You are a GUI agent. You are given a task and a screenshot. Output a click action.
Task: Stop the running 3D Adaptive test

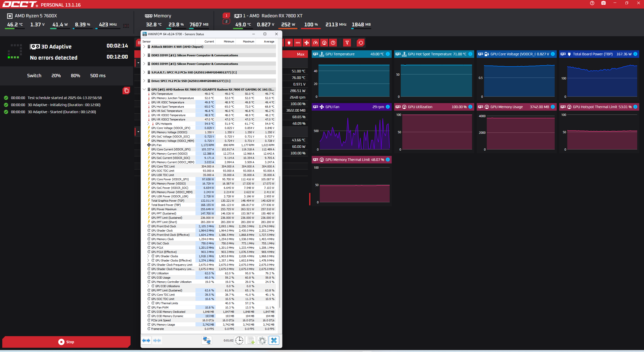[66, 342]
